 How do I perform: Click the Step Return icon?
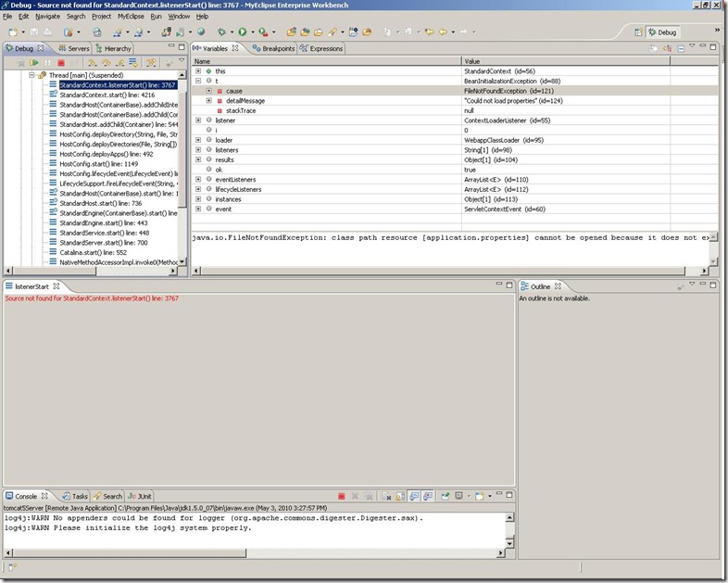[119, 63]
